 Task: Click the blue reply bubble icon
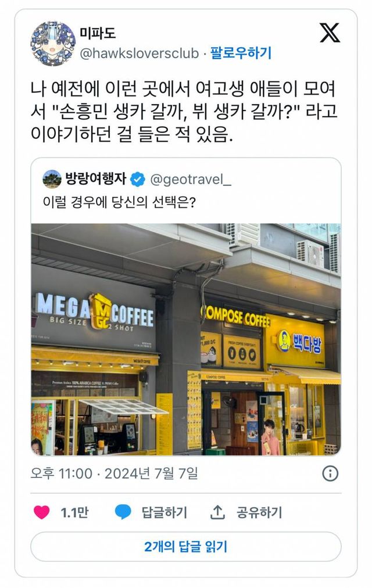point(123,512)
